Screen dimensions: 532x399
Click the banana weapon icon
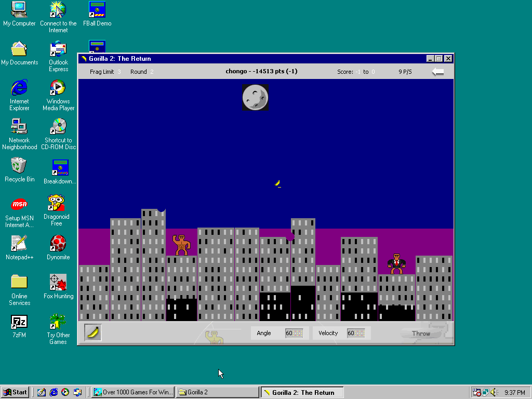click(x=93, y=332)
